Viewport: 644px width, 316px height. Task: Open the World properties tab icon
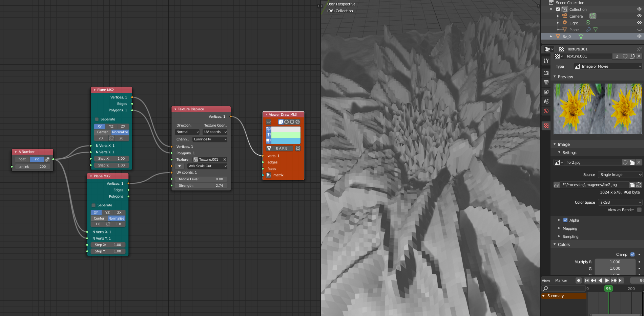(546, 111)
